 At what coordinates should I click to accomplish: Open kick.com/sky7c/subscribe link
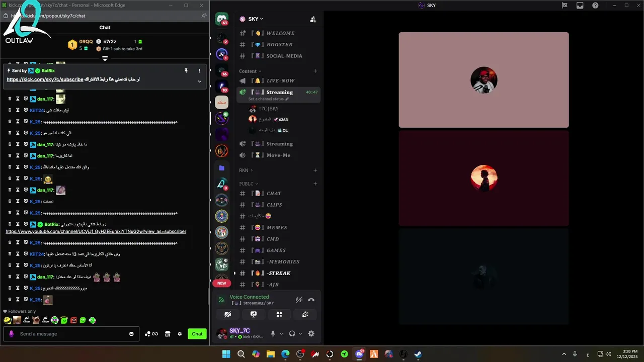[45, 79]
